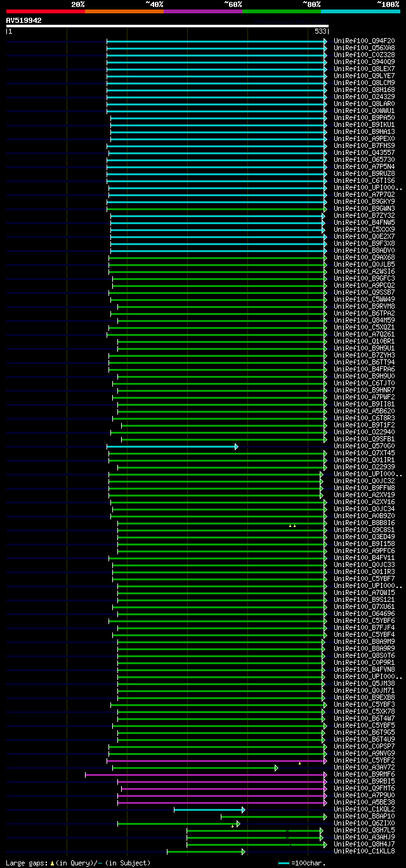This screenshot has height=868, width=406.
Task: Click UniRef100_B8B8I6 label
Action: pyautogui.click(x=364, y=523)
